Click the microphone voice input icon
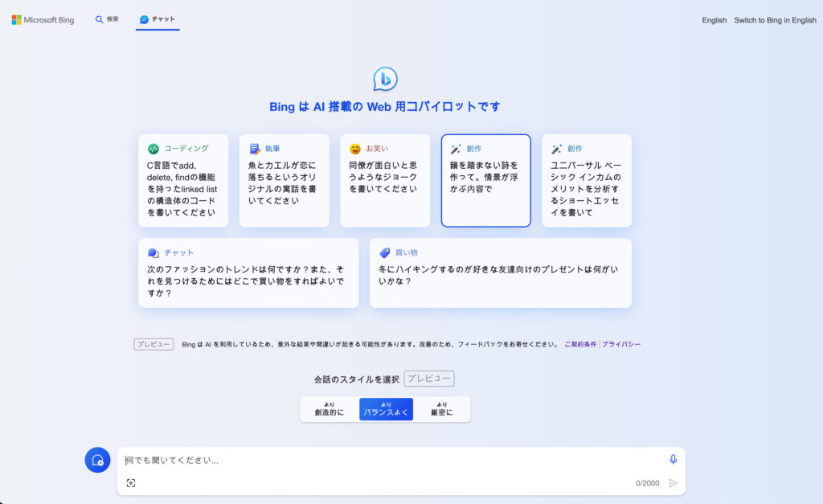The image size is (823, 504). click(x=673, y=459)
